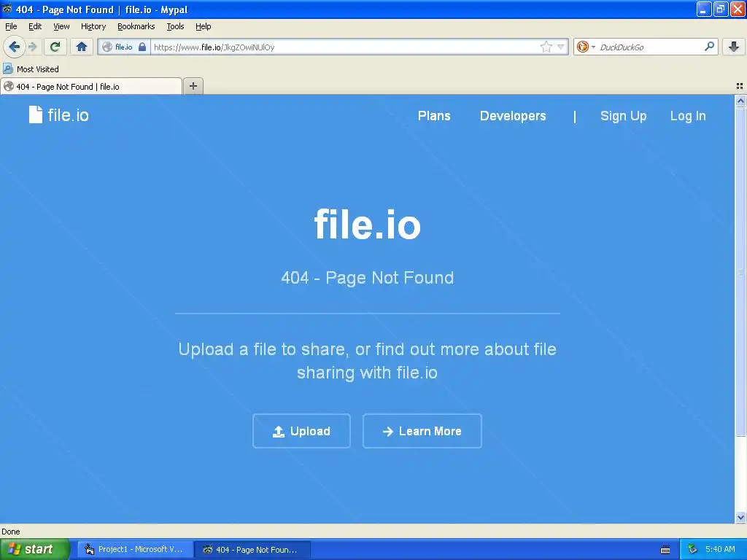747x560 pixels.
Task: Click the tab groups grid icon
Action: click(x=740, y=86)
